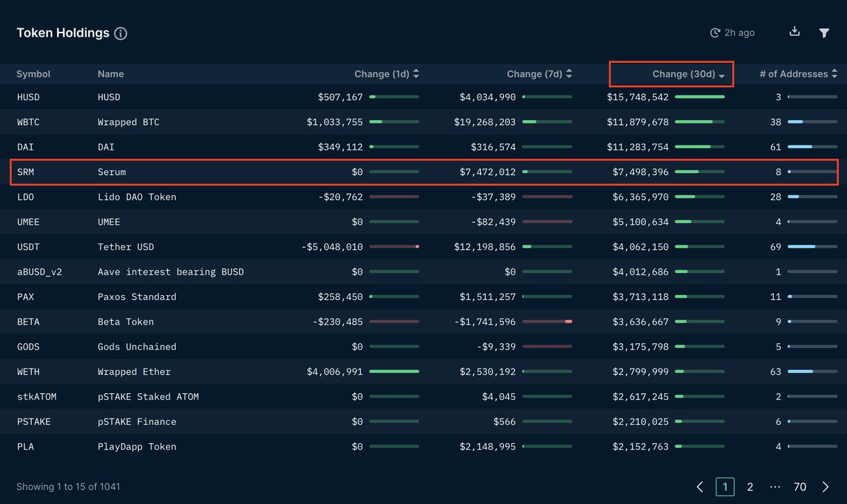The height and width of the screenshot is (504, 847).
Task: Select page 1 in pagination
Action: [725, 487]
